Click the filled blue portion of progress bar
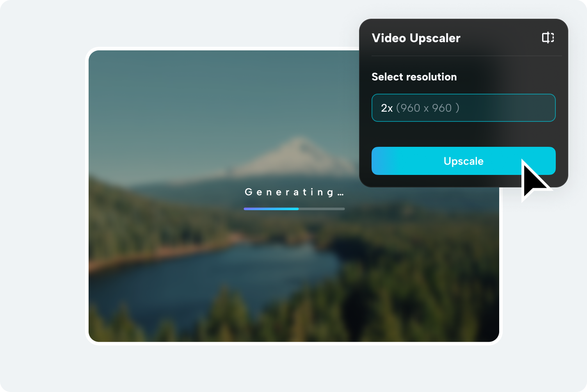Image resolution: width=587 pixels, height=392 pixels. (271, 209)
